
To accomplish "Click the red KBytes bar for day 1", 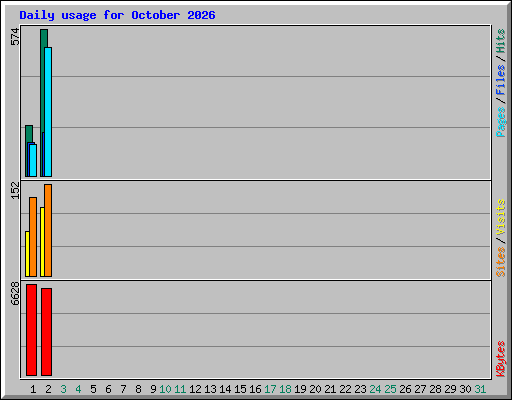I will click(x=31, y=330).
